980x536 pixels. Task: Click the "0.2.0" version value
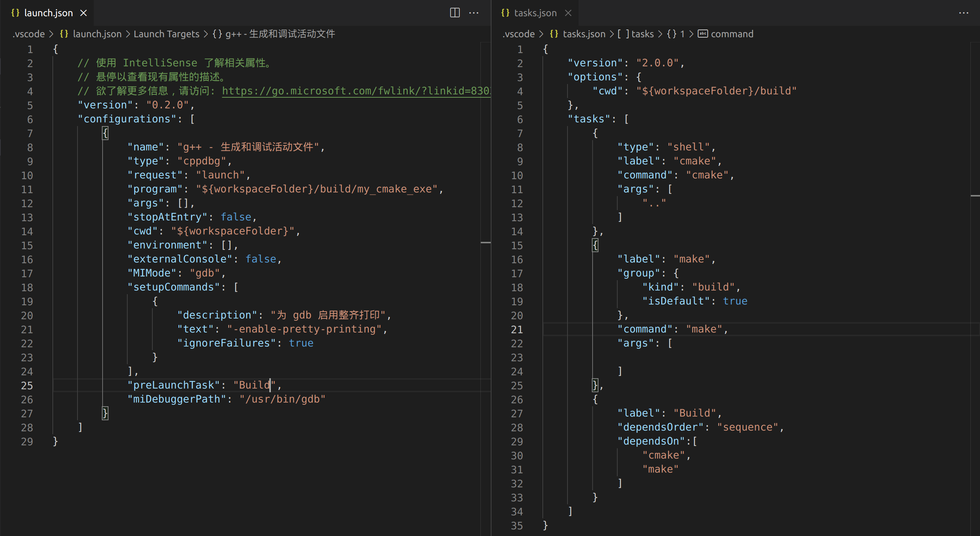[168, 105]
